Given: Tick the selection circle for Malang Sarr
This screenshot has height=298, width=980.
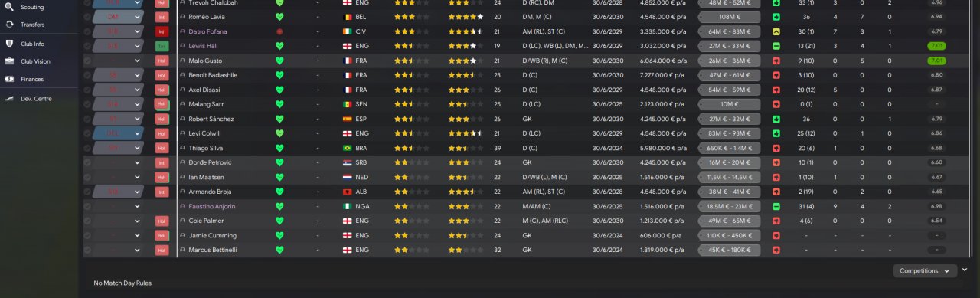Looking at the screenshot, I should (87, 104).
